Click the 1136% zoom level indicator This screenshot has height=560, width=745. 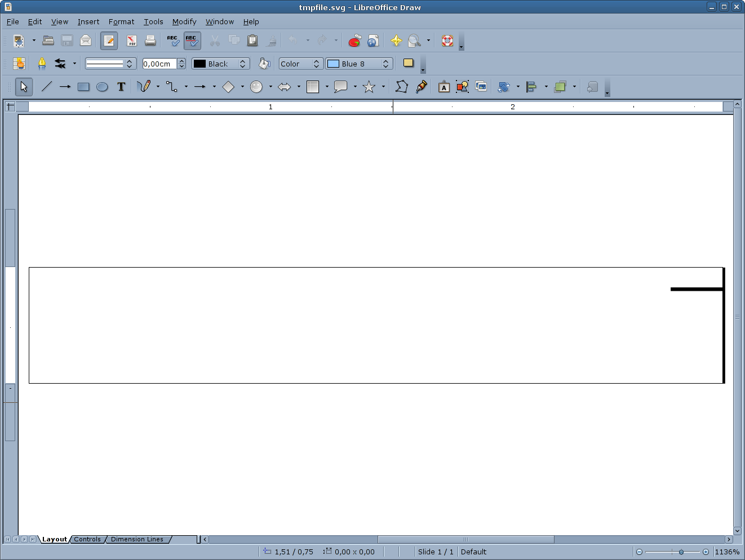click(727, 552)
